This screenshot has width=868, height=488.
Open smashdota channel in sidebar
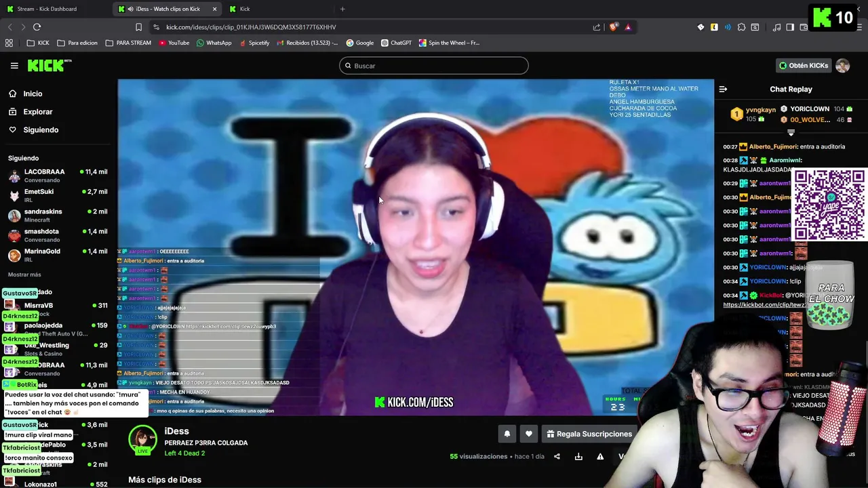pyautogui.click(x=58, y=235)
